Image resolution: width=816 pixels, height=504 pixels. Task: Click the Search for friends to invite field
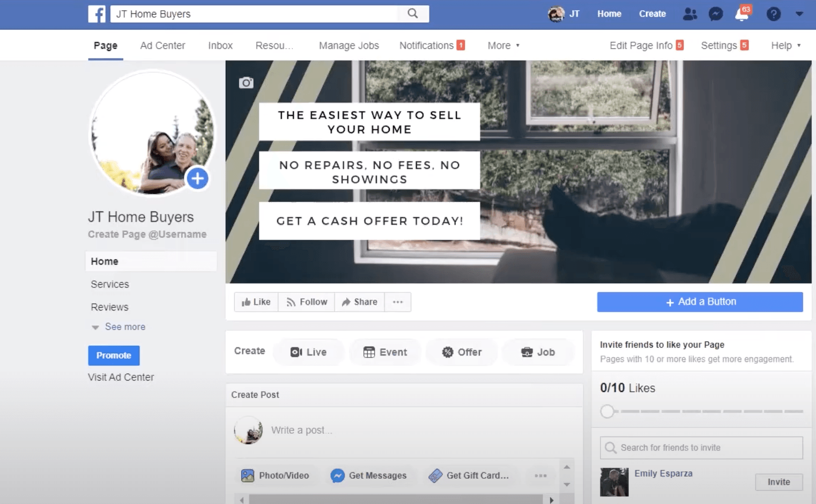pyautogui.click(x=701, y=448)
